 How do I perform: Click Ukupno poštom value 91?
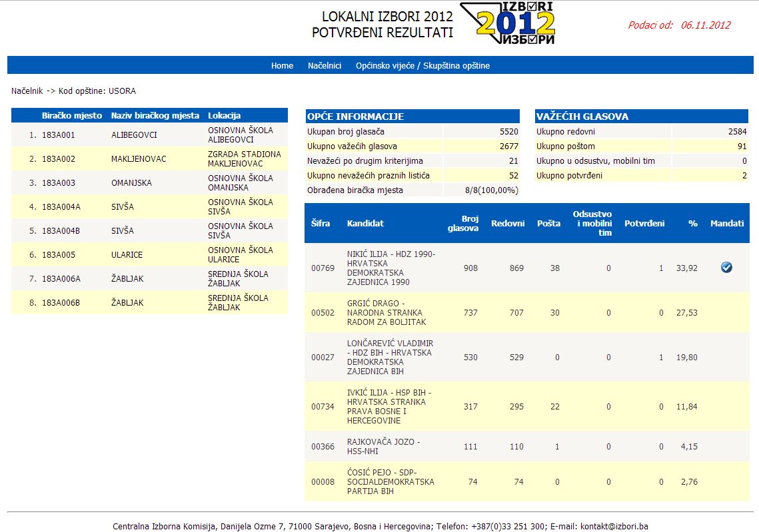742,146
